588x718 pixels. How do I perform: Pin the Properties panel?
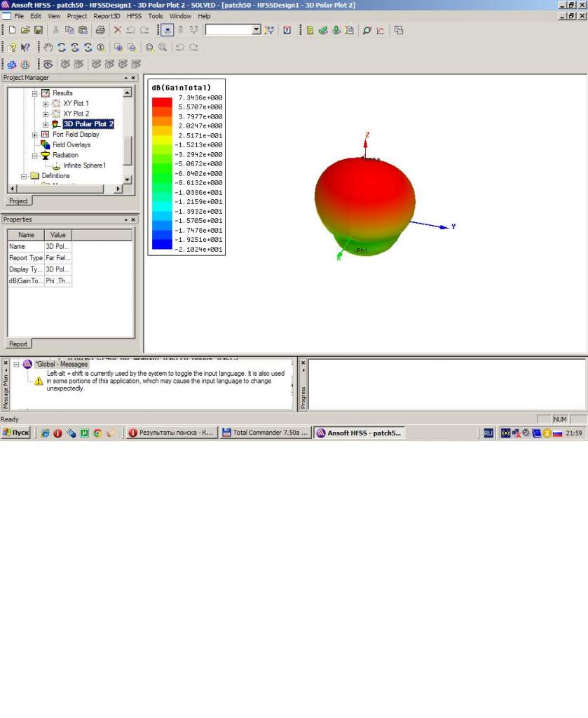coord(126,220)
